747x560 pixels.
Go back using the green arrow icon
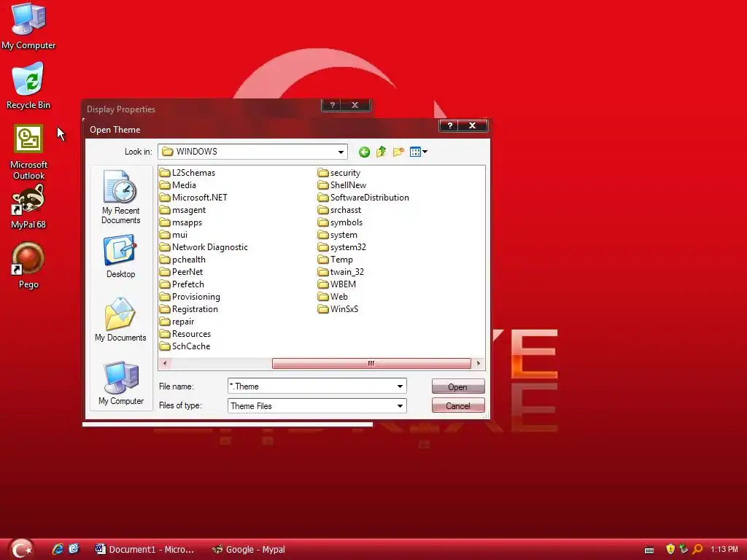pyautogui.click(x=365, y=152)
